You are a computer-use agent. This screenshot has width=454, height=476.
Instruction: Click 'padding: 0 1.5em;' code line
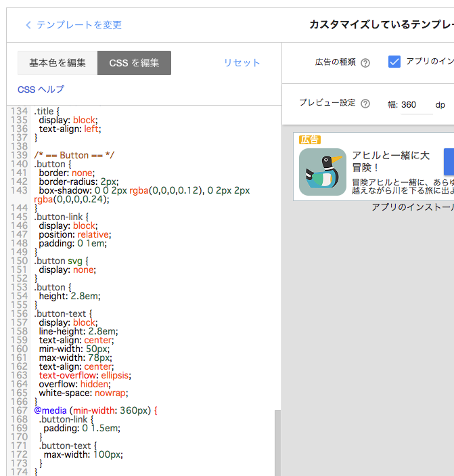click(x=82, y=428)
